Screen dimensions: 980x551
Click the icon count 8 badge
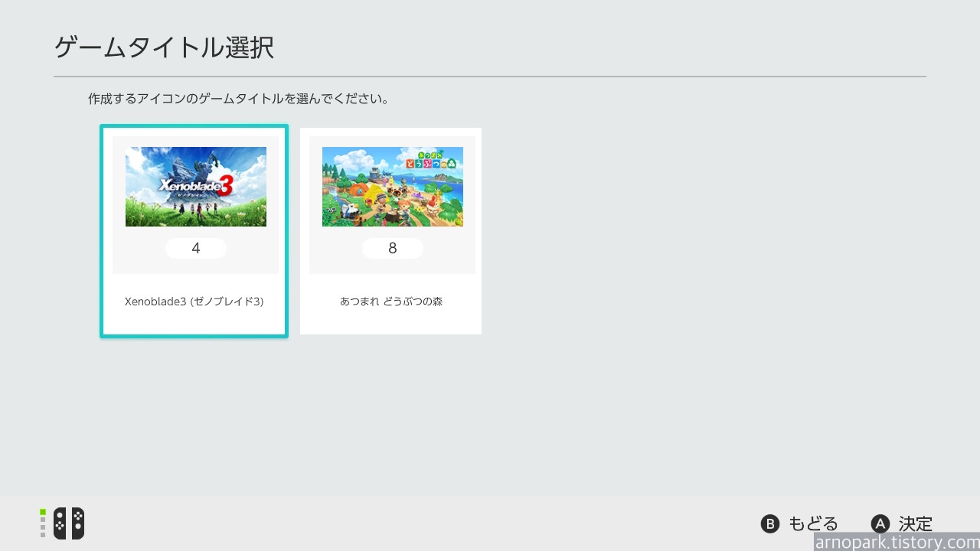(x=393, y=248)
